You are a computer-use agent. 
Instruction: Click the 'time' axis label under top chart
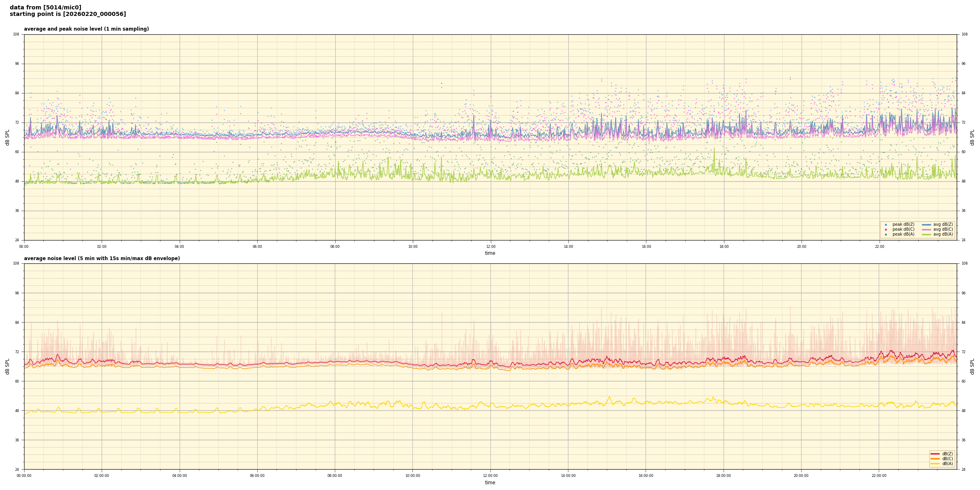[490, 253]
